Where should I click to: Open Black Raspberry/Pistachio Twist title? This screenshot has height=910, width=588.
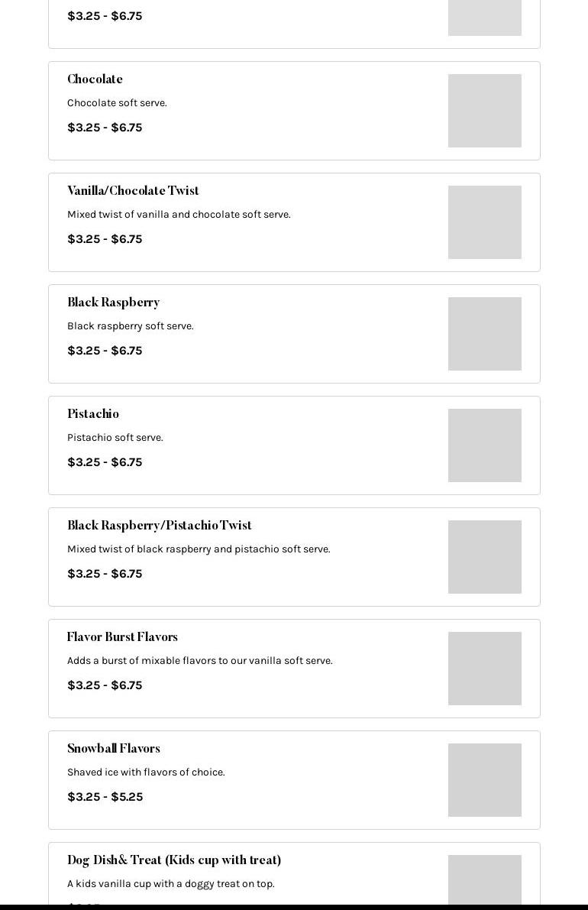coord(160,525)
